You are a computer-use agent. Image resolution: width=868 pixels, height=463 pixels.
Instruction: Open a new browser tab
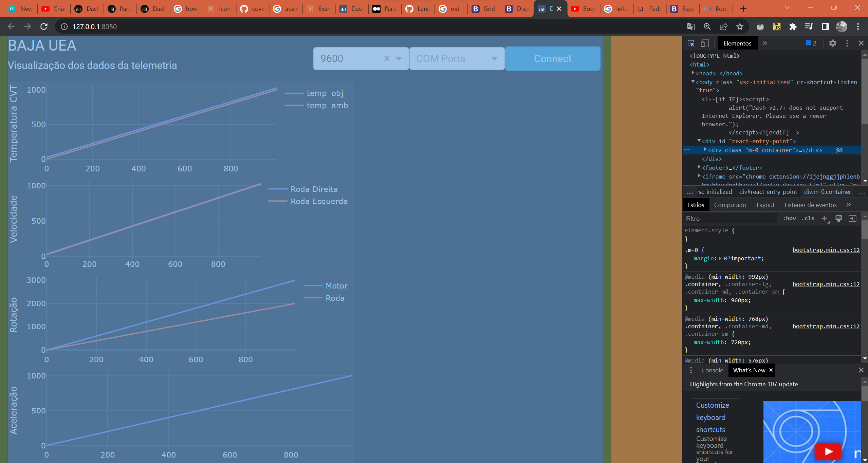(743, 8)
